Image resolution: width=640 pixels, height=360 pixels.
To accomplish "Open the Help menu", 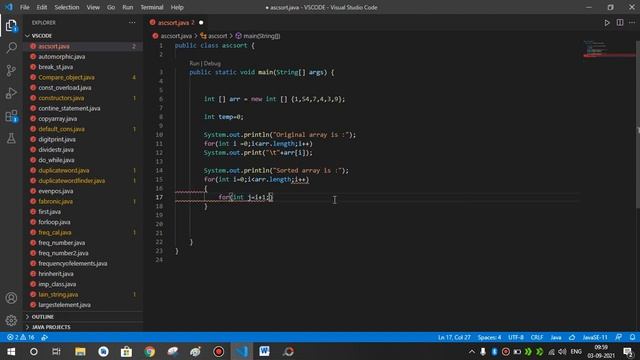I will point(177,7).
